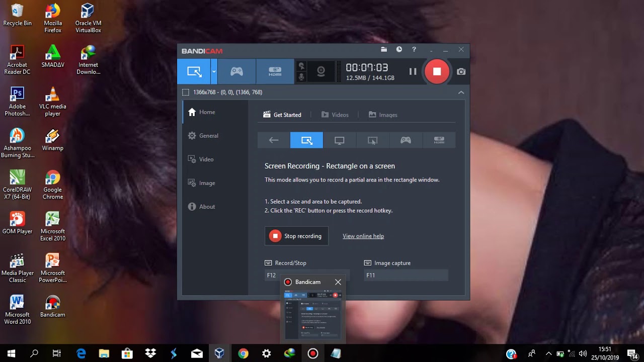Screen dimensions: 644x362
Task: Open the Image settings section
Action: click(x=215, y=183)
